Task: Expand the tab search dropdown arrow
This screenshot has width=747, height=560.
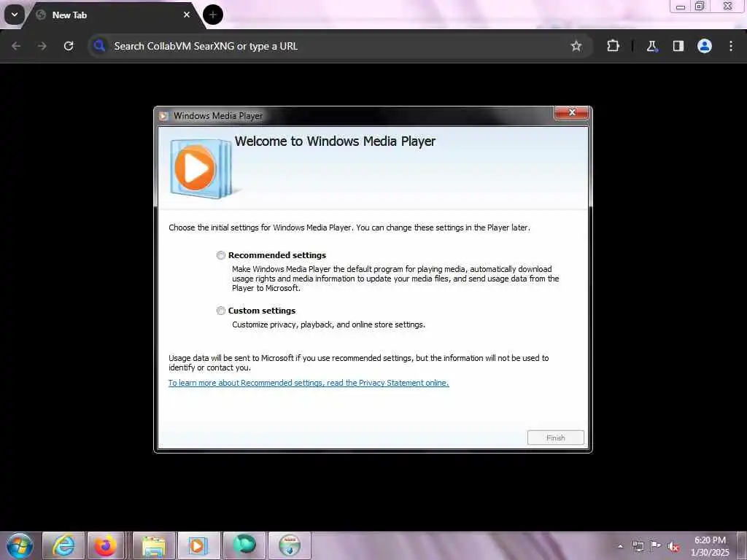Action: pos(15,15)
